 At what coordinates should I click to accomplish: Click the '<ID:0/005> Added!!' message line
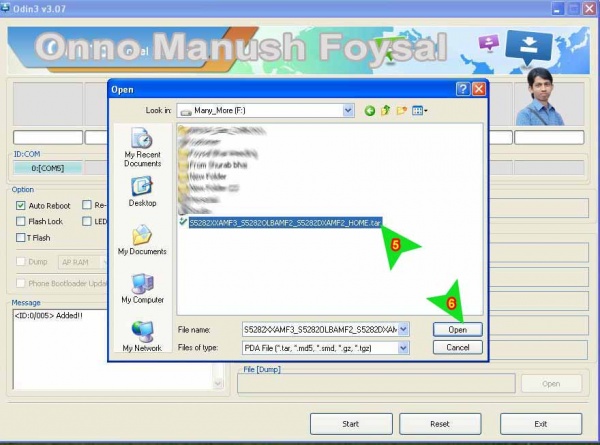coord(48,316)
